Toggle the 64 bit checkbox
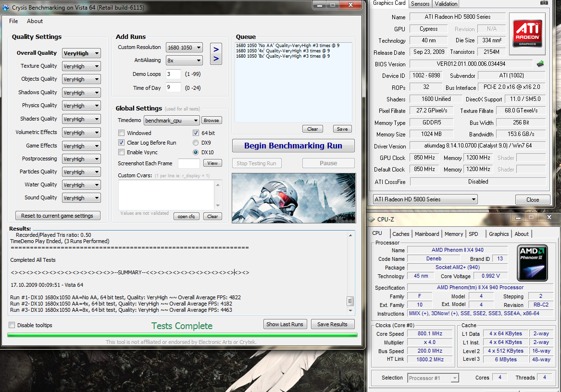This screenshot has height=392, width=561. point(196,133)
